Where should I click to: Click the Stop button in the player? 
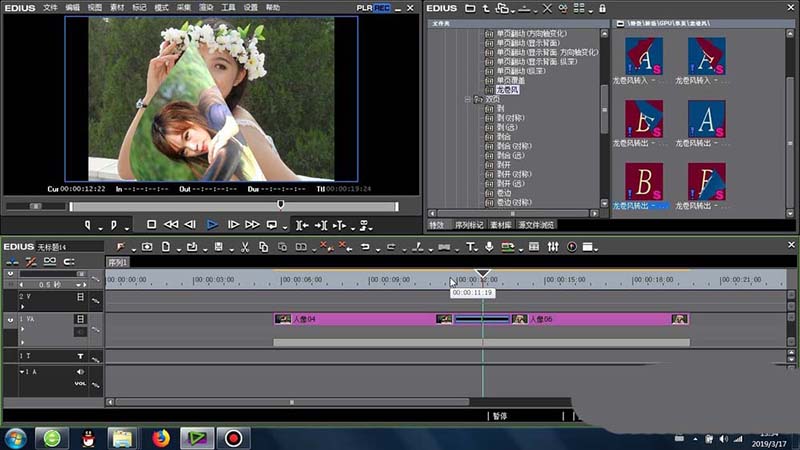tap(152, 224)
